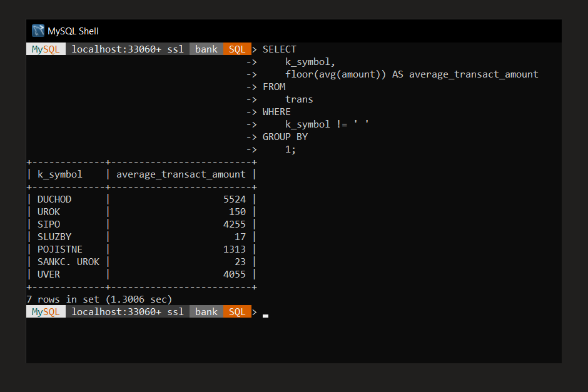588x392 pixels.
Task: Click the average_transact_amount column header
Action: pyautogui.click(x=180, y=174)
